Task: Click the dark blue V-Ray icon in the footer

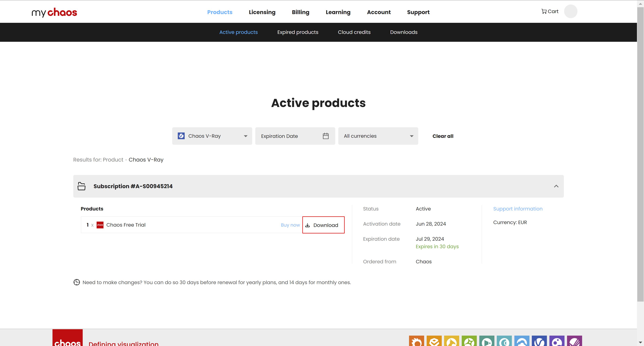Action: tap(539, 341)
